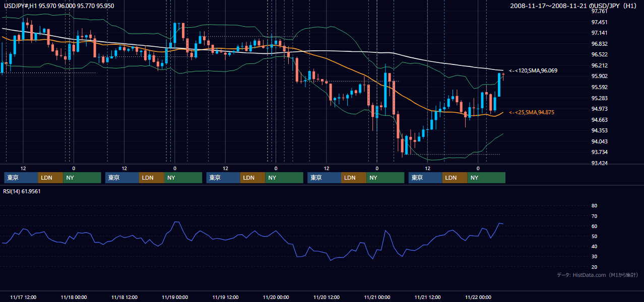Click the 11/18 00:00 time axis label

(74, 297)
